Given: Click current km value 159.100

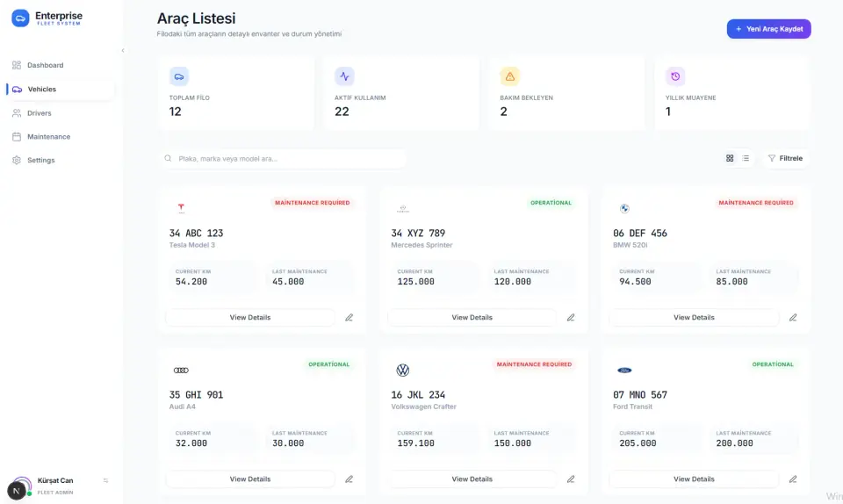Looking at the screenshot, I should click(415, 443).
